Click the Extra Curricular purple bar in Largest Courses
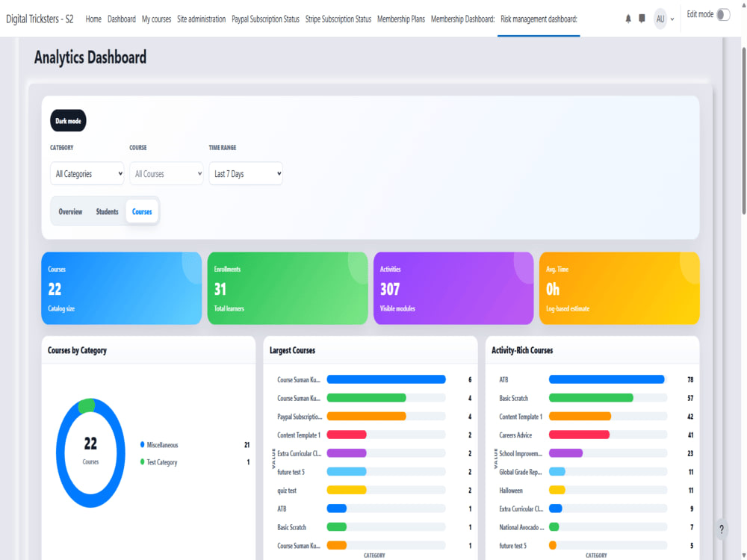Screen dimensions: 747x560 coord(347,453)
